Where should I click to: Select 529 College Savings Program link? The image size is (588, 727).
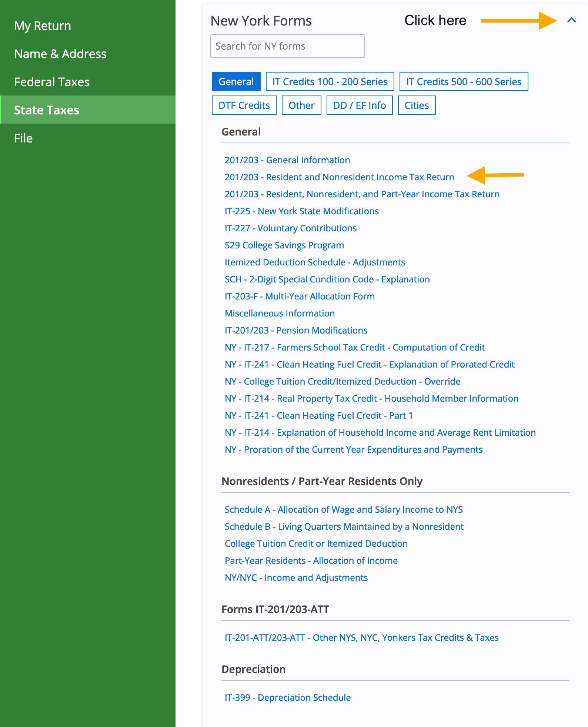tap(284, 245)
